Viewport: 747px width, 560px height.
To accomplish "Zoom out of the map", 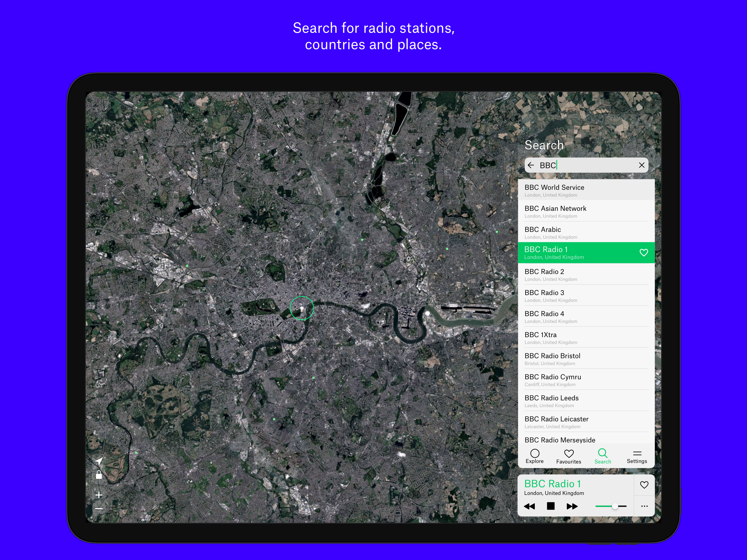I will click(x=99, y=508).
